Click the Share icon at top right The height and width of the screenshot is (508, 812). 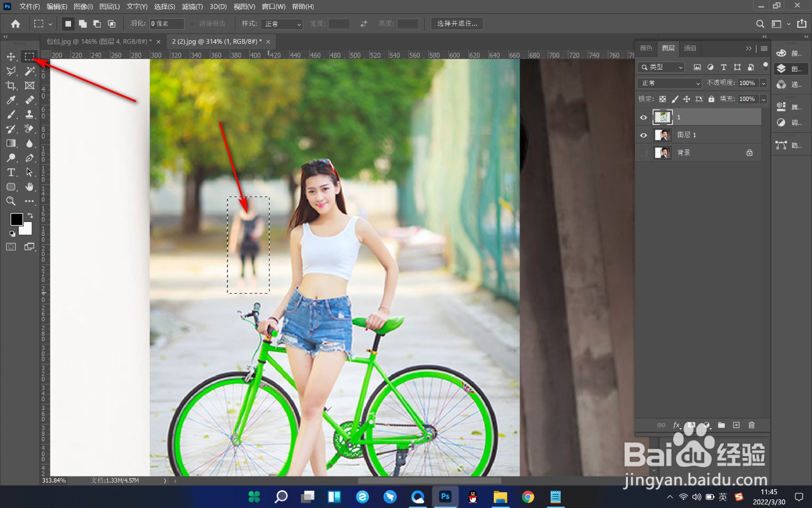pyautogui.click(x=802, y=23)
